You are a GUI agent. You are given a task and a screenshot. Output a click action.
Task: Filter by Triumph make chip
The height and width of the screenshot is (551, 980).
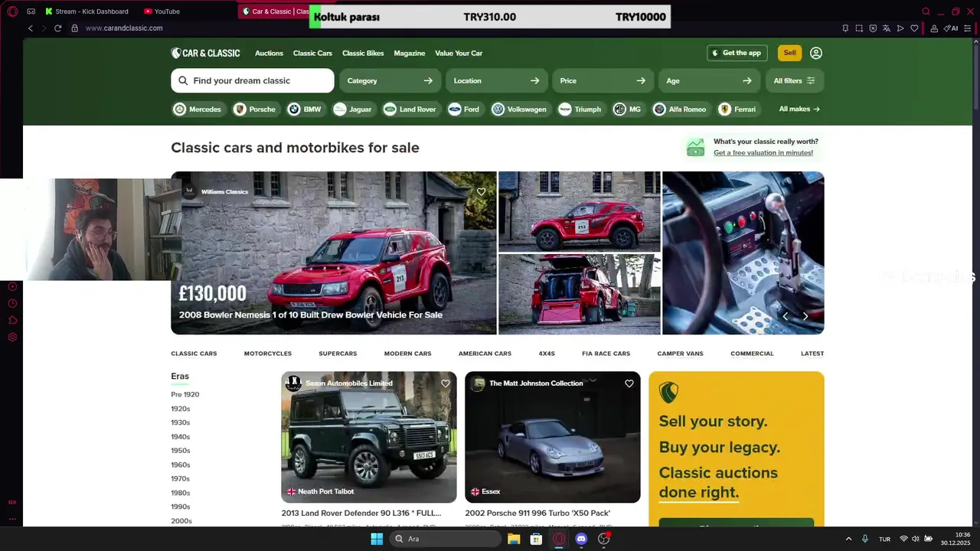click(581, 109)
